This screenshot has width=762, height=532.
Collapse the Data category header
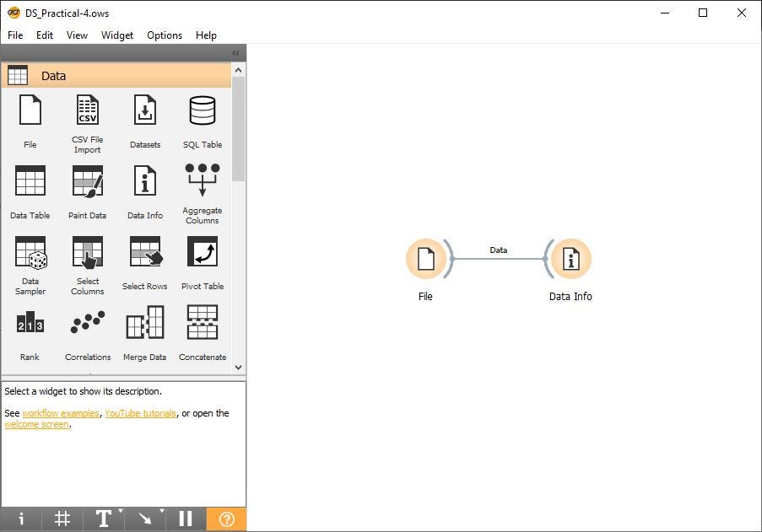click(116, 76)
